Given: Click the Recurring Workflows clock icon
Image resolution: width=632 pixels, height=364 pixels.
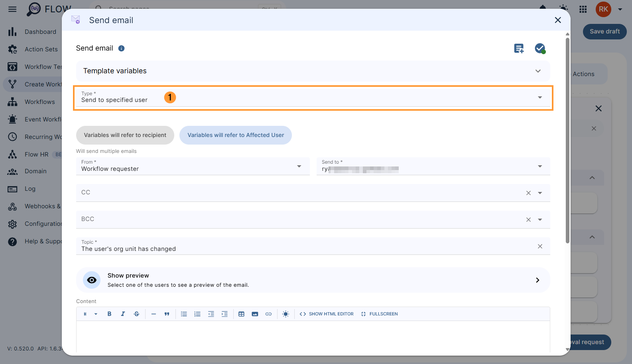Looking at the screenshot, I should pos(12,137).
